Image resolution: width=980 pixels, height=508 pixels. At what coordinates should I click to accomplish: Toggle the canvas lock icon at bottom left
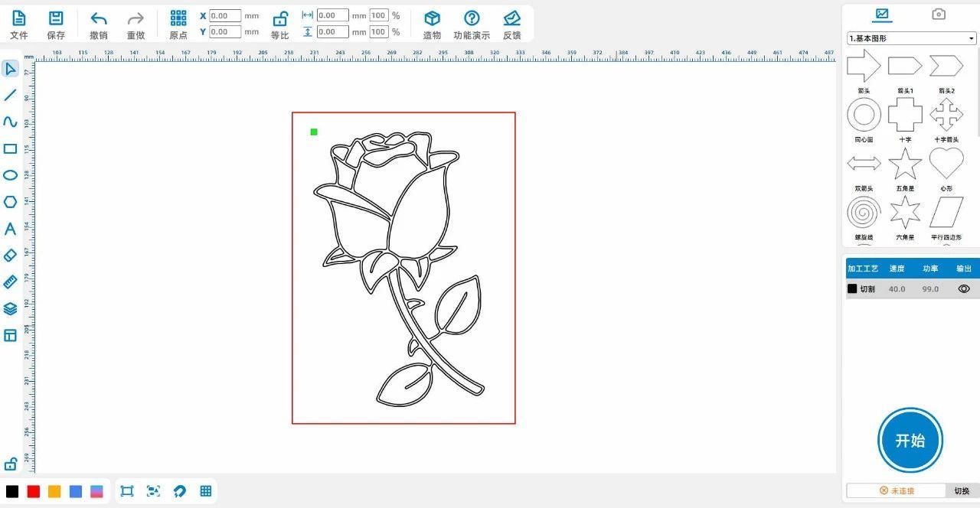click(11, 464)
